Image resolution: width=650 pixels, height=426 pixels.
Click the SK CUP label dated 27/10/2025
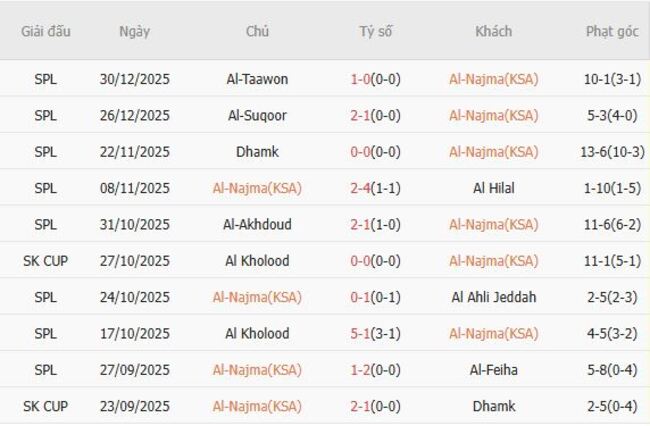click(x=45, y=261)
